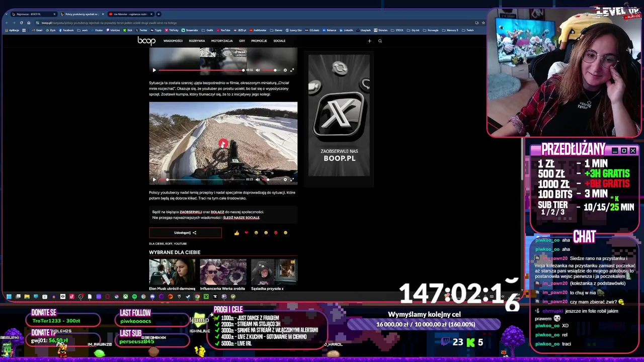Open Windows Start menu

pos(9,297)
